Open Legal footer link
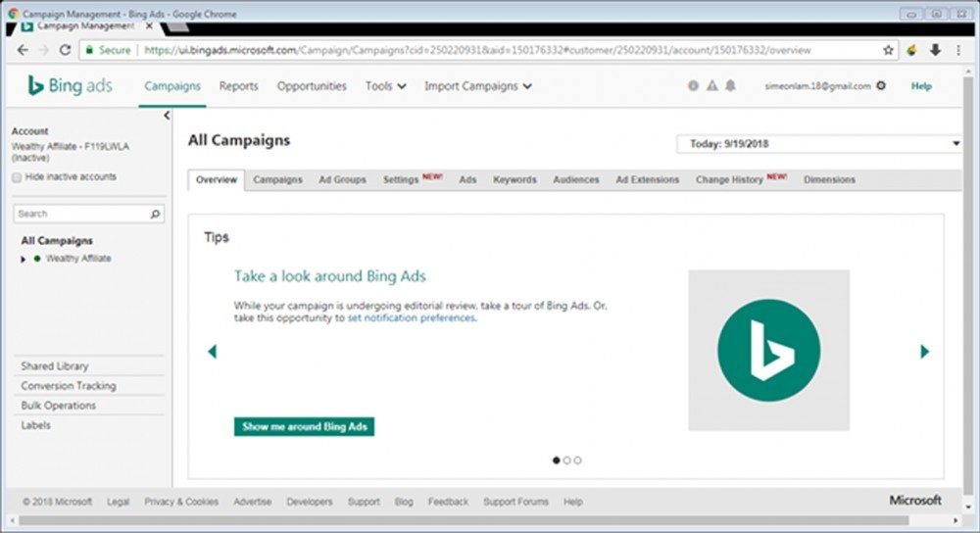This screenshot has width=980, height=533. click(119, 502)
